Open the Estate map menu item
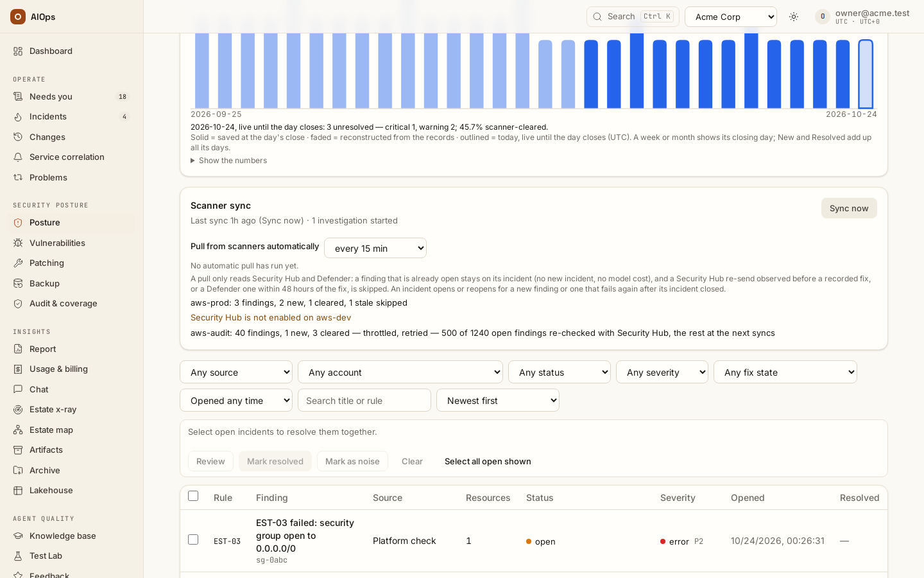This screenshot has height=578, width=924. [72, 430]
